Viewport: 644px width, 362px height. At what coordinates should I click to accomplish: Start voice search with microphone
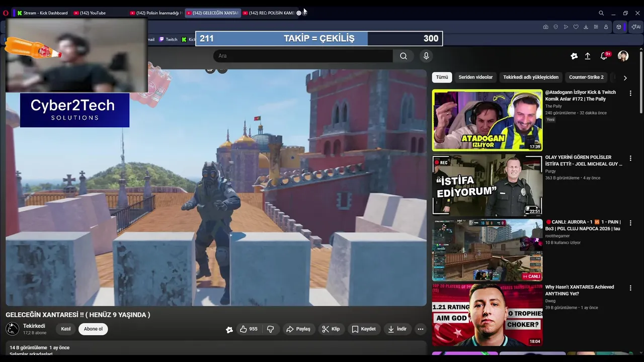[x=426, y=56]
